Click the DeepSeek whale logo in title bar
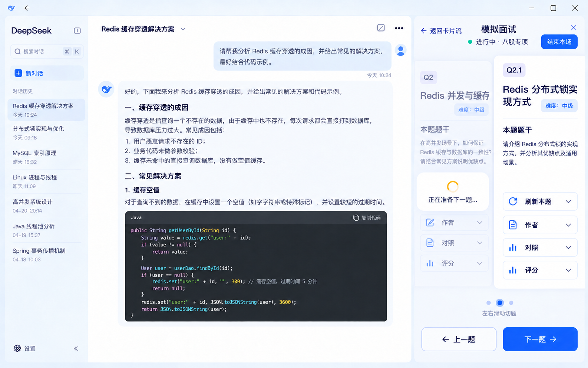The width and height of the screenshot is (588, 368). click(11, 8)
